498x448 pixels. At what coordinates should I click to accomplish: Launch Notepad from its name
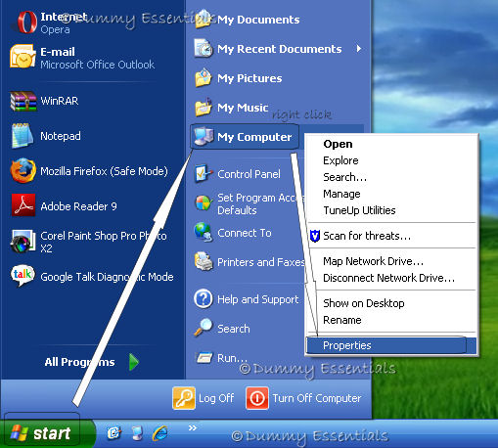61,136
